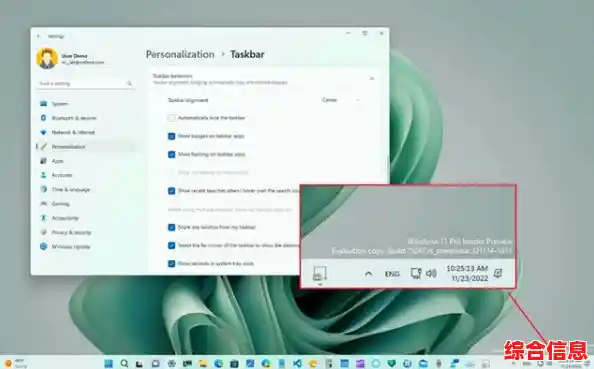Open Taskbar alignment Center dropdown
Viewport: 594px width, 369px height.
[340, 100]
